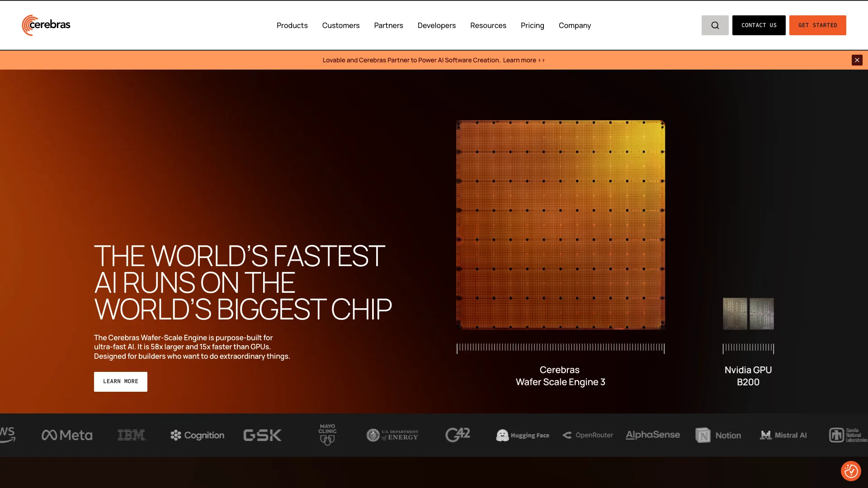868x488 pixels.
Task: Click the U.S. Department of Energy logo
Action: pyautogui.click(x=392, y=435)
